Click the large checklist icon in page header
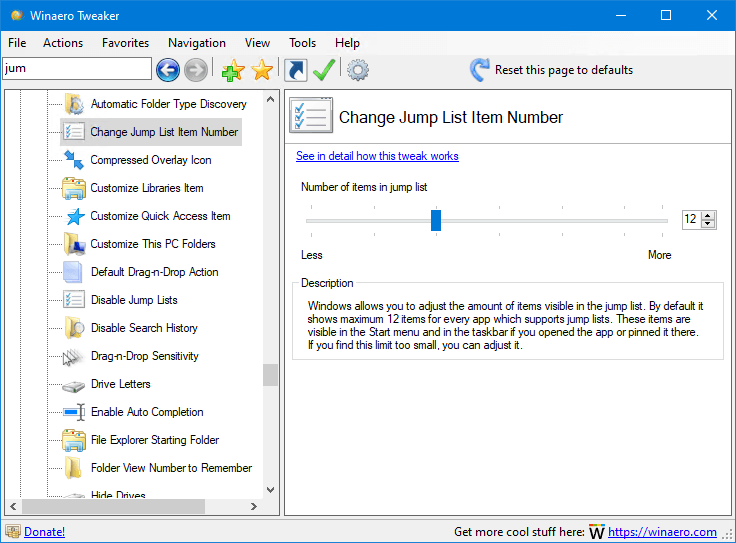This screenshot has width=736, height=543. (311, 115)
